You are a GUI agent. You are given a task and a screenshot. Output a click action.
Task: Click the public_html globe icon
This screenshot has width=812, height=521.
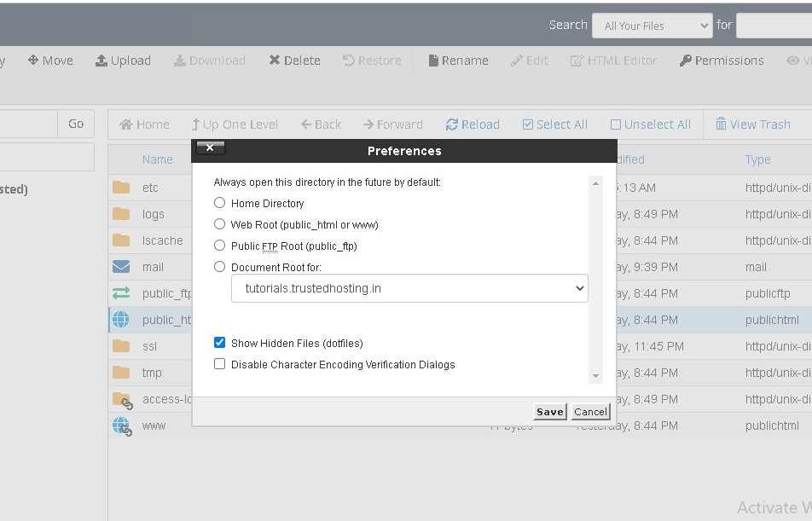point(121,320)
